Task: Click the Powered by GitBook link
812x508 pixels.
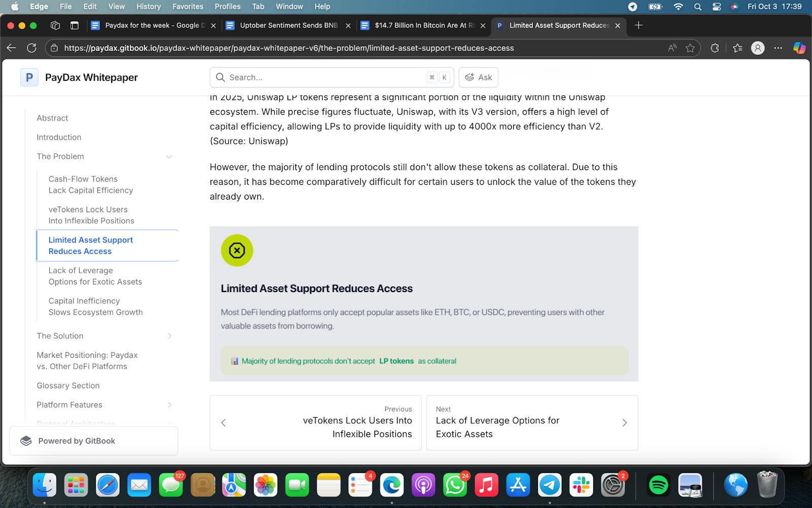Action: point(93,441)
